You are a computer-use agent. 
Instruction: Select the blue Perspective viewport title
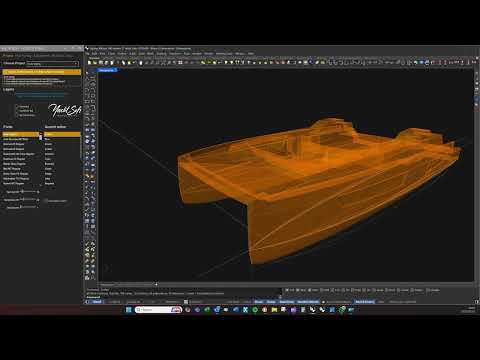click(107, 70)
